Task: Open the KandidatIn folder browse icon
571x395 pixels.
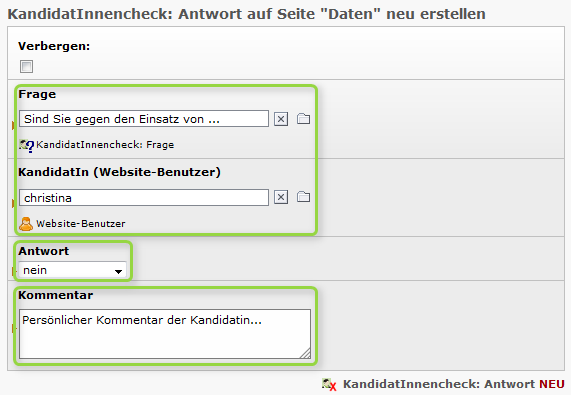Action: (303, 197)
